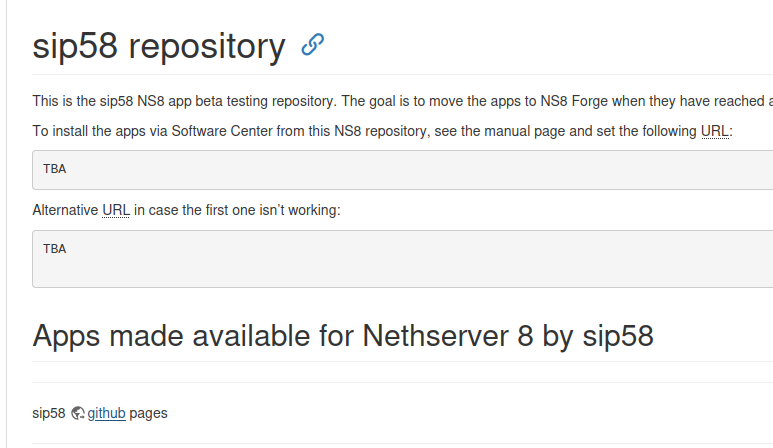This screenshot has height=448, width=773.
Task: Click 'in case the first one isn't working' text
Action: 237,210
